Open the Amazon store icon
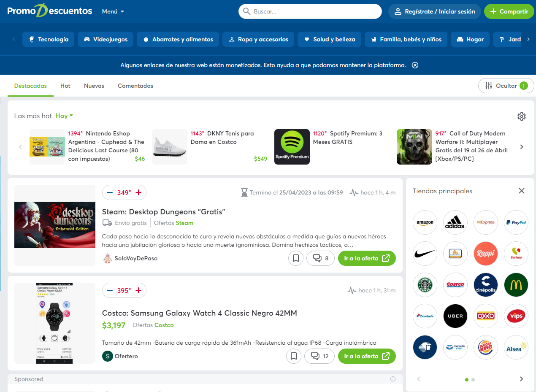536x392 pixels. [425, 222]
